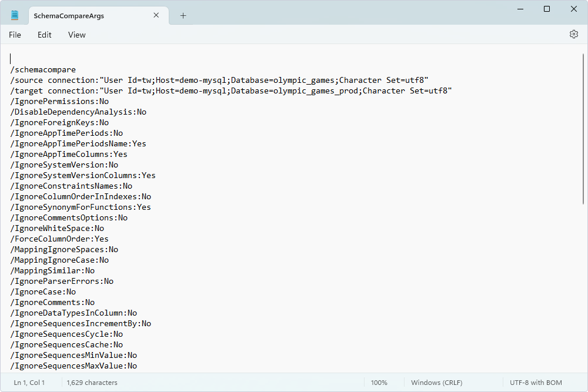Open Notepad settings gear icon
This screenshot has height=392, width=588.
click(573, 35)
